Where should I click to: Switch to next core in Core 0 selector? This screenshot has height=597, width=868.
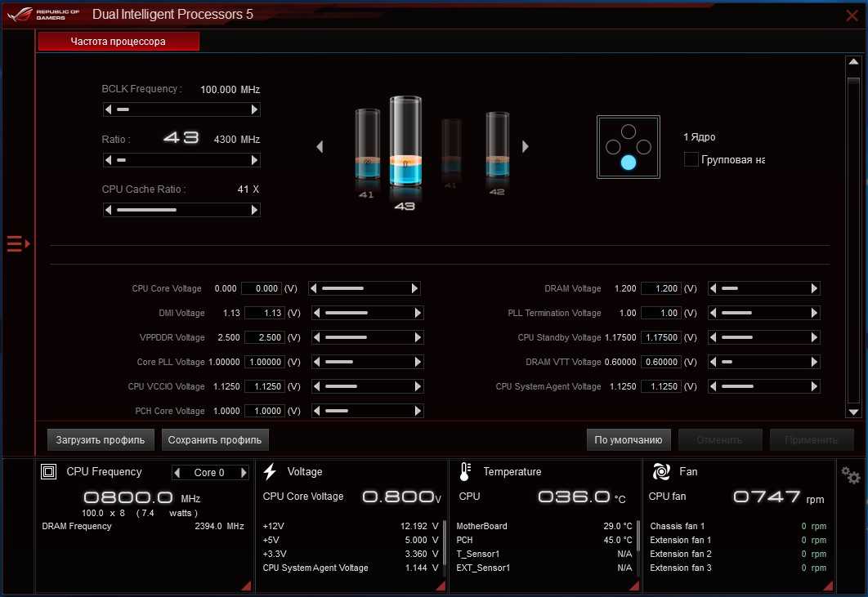point(242,473)
